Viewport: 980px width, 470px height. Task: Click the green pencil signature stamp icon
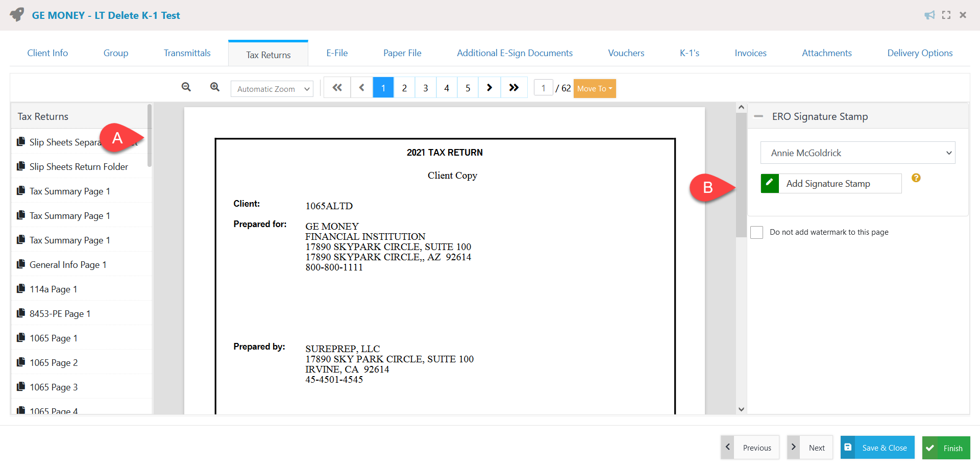770,183
